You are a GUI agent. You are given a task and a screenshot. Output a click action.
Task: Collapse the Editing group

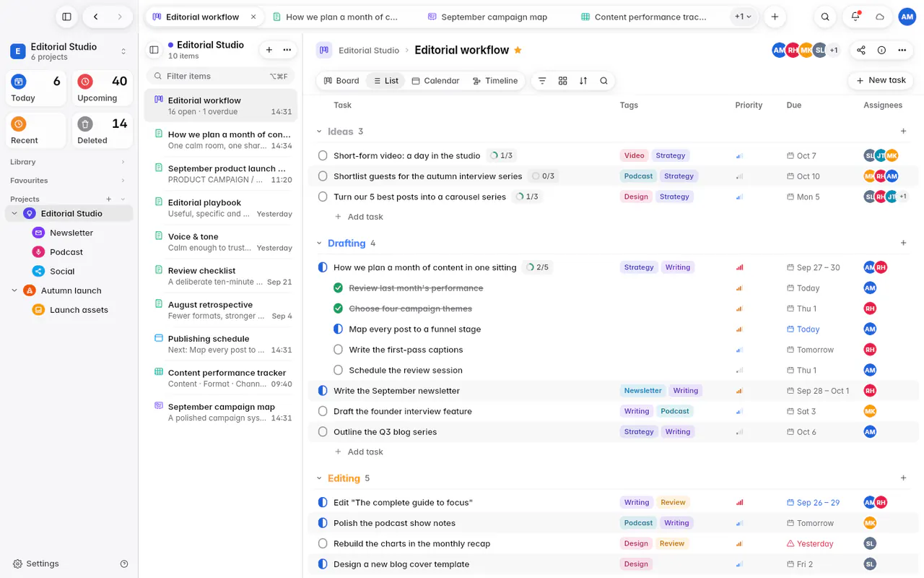pos(319,478)
